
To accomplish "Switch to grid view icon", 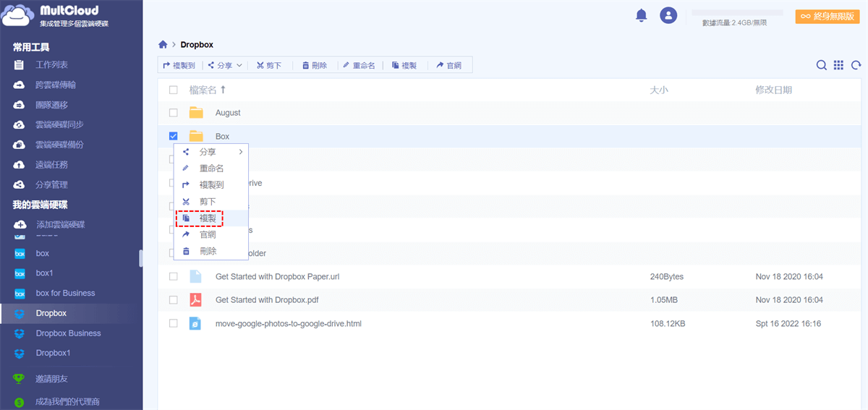I will [x=838, y=65].
